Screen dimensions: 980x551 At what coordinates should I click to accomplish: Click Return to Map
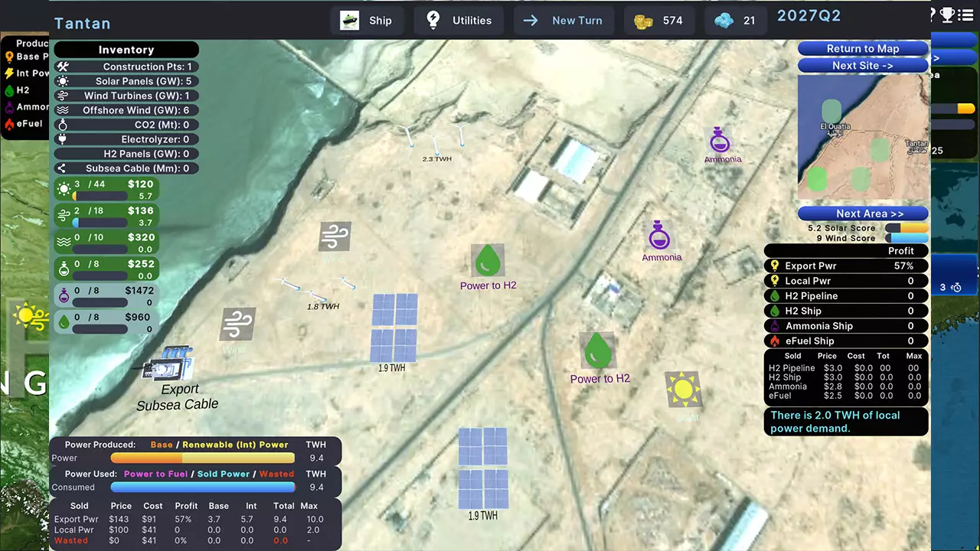click(x=862, y=48)
